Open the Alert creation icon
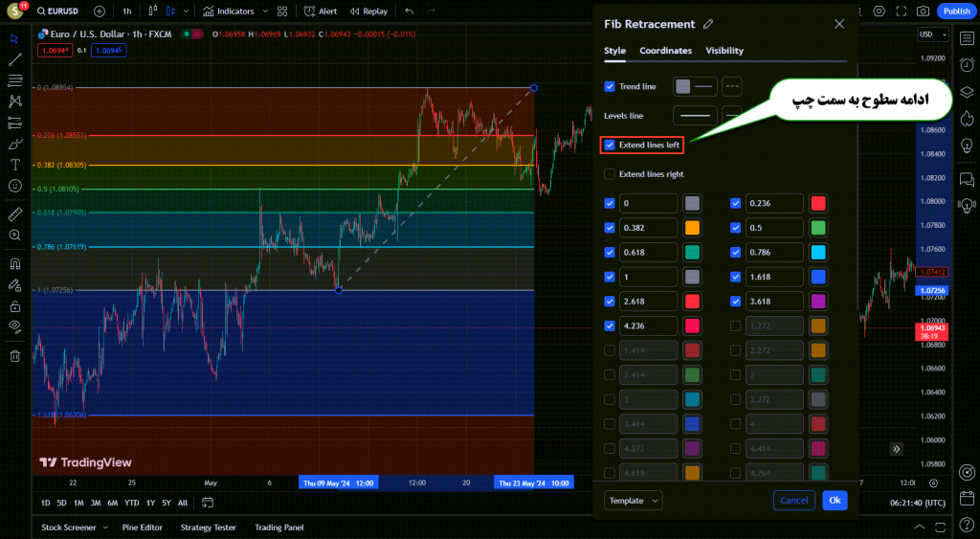Image resolution: width=980 pixels, height=539 pixels. tap(320, 11)
